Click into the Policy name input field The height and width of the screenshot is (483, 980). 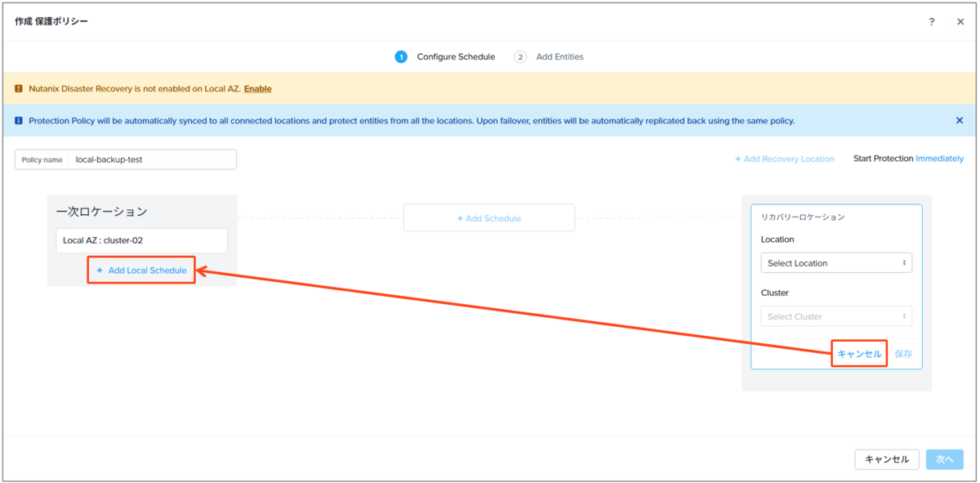153,159
